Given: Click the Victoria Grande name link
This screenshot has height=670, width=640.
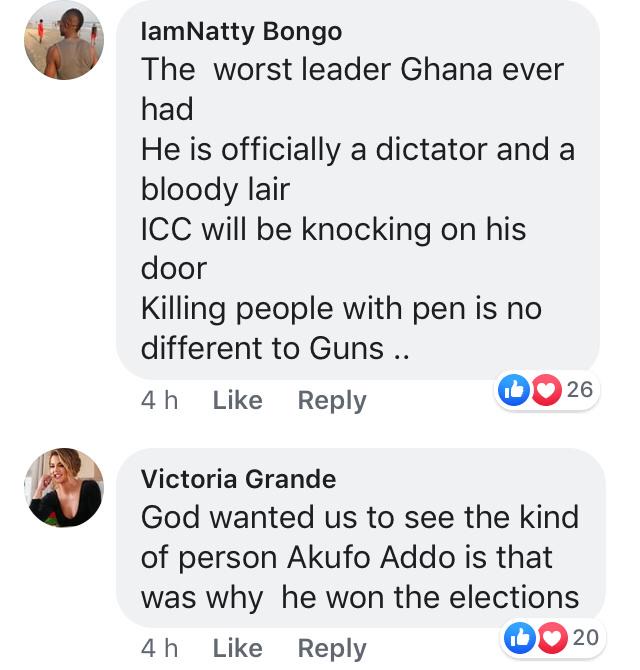Looking at the screenshot, I should pyautogui.click(x=238, y=479).
